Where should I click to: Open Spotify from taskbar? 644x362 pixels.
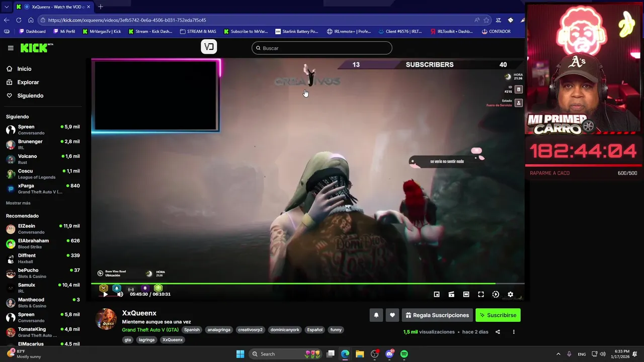pyautogui.click(x=404, y=354)
